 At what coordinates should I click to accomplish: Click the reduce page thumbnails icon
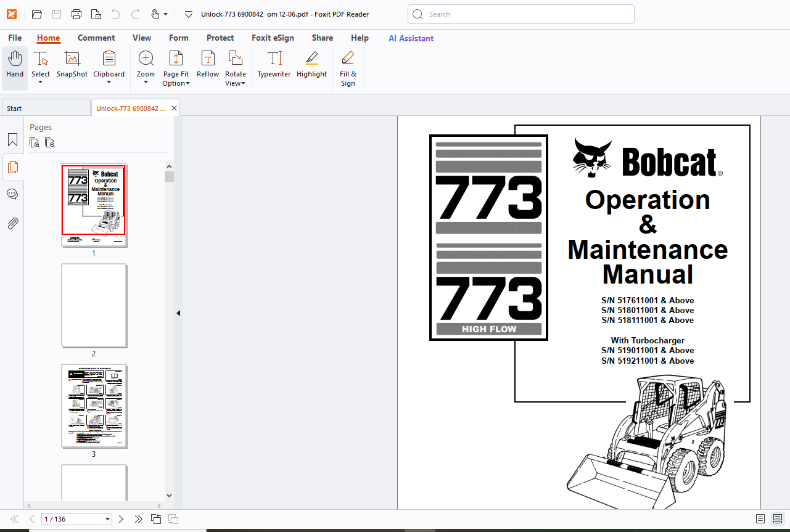pos(50,142)
